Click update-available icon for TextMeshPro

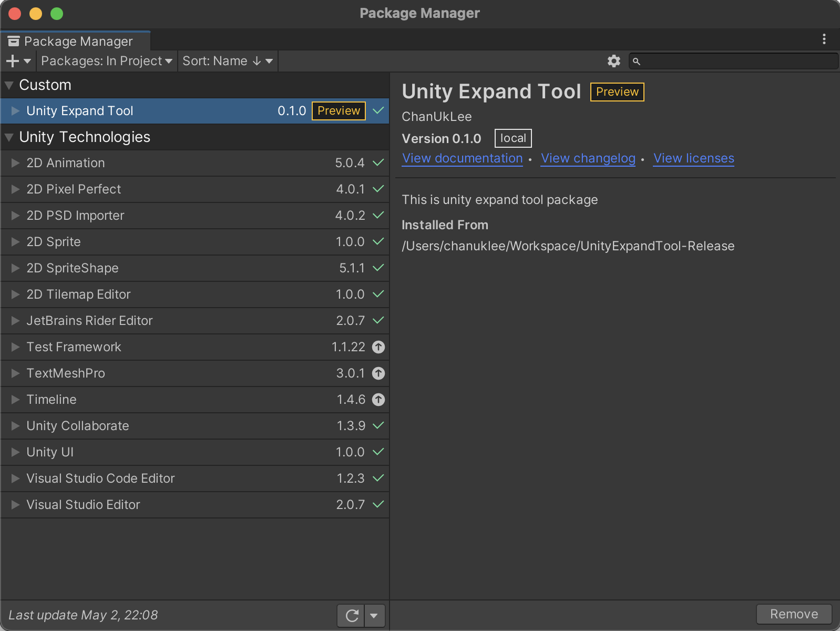378,373
